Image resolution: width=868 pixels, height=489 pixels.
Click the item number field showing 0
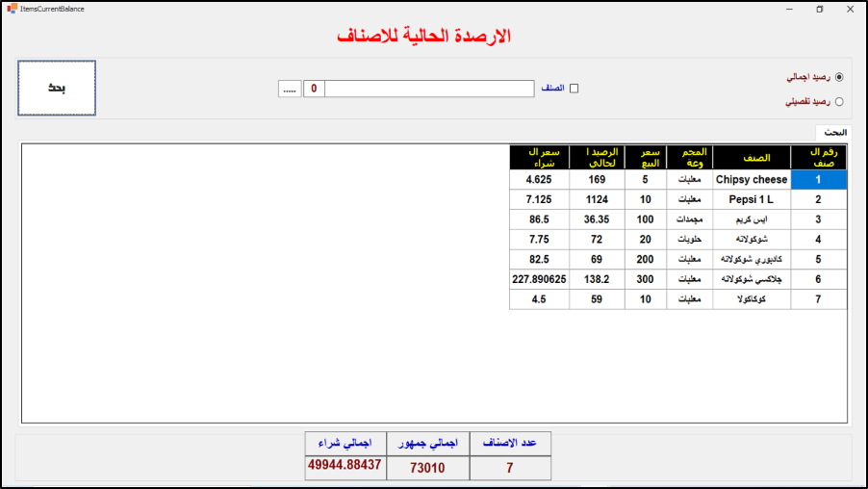314,89
